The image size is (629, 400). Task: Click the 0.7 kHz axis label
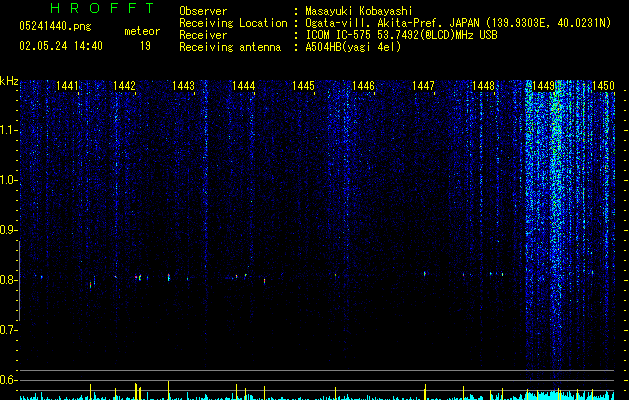click(8, 330)
